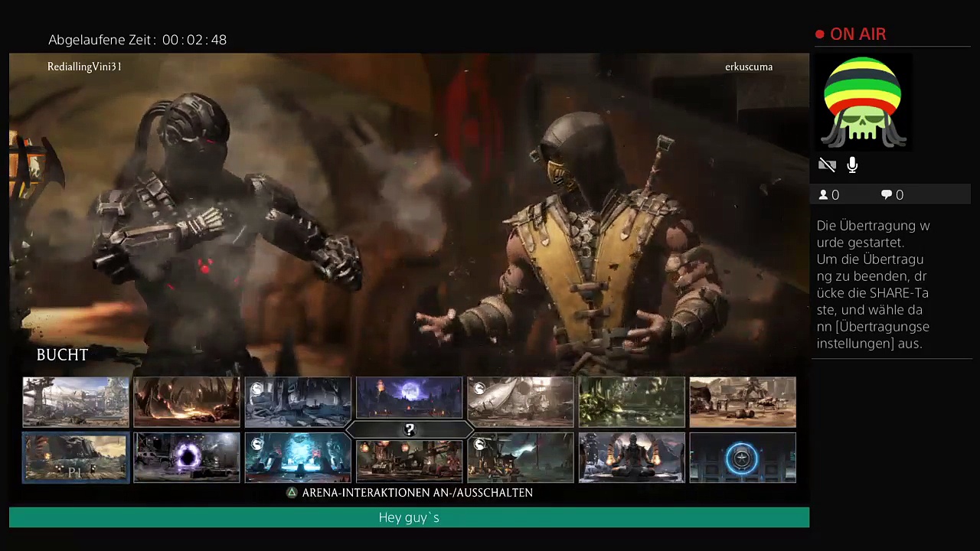The image size is (980, 551).
Task: Choose the meditating monk arena thumbnail
Action: (632, 458)
